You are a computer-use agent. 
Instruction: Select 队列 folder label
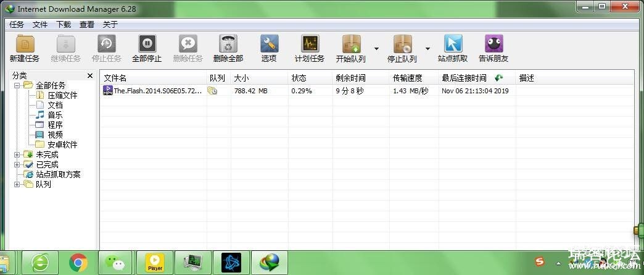(44, 184)
